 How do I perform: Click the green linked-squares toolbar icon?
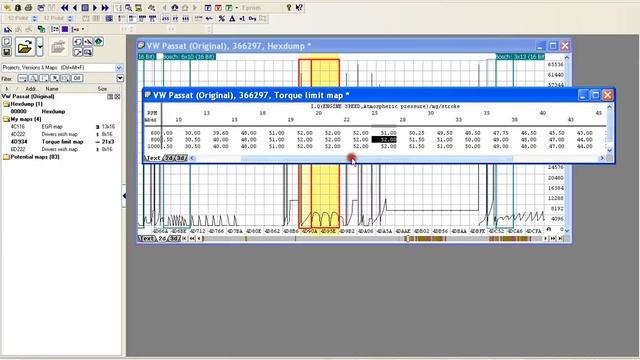pos(41,29)
